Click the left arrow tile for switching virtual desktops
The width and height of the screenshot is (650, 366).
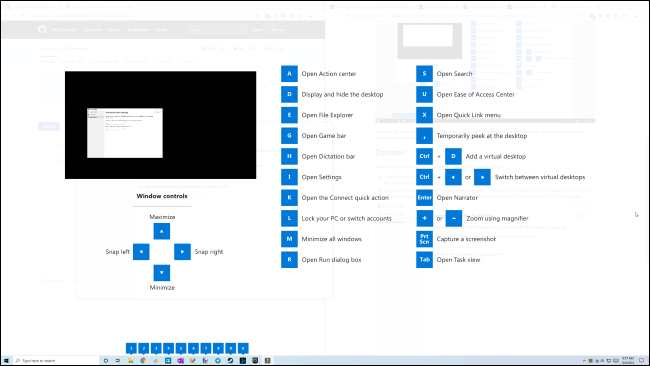(454, 177)
